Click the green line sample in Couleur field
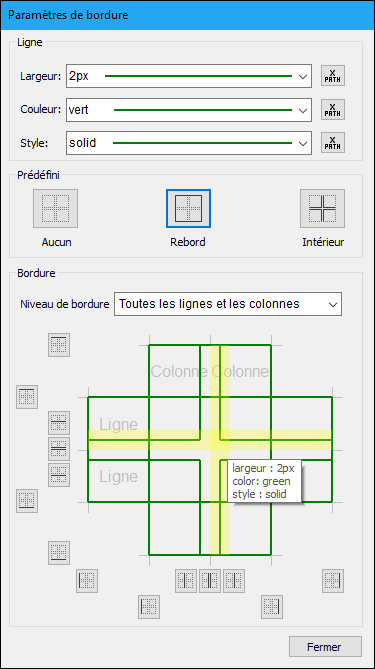 pyautogui.click(x=203, y=110)
